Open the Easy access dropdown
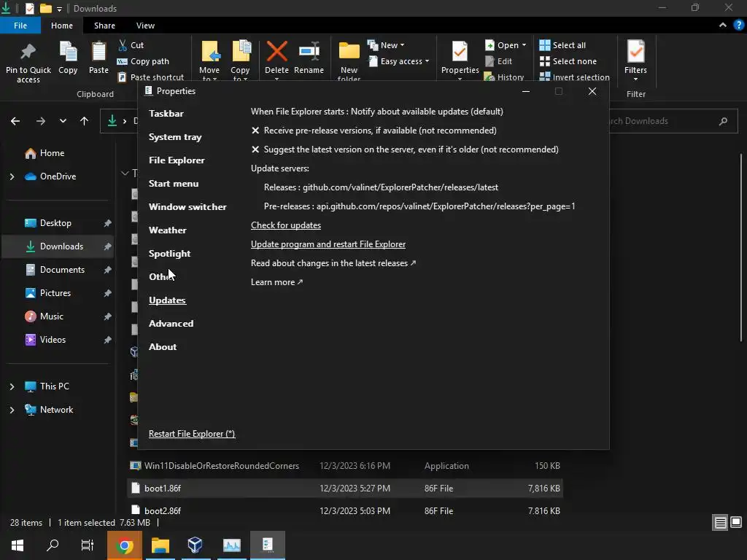The width and height of the screenshot is (747, 560). (x=399, y=61)
